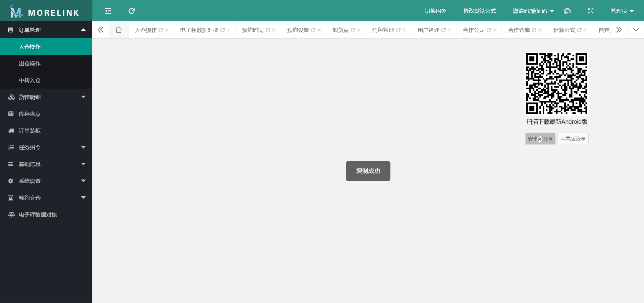This screenshot has height=303, width=644.
Task: Click the MORELINK logo
Action: coord(45,12)
